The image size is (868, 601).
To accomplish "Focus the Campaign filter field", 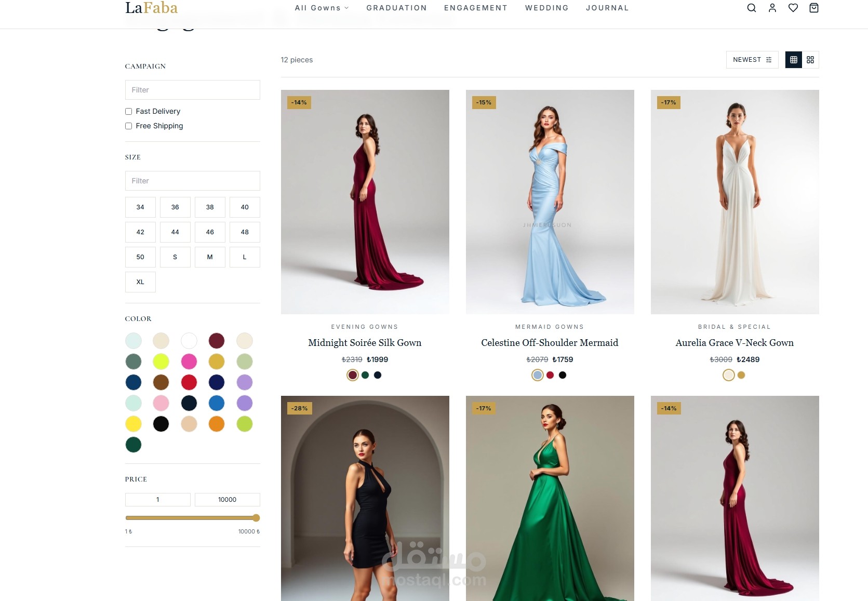I will [193, 90].
